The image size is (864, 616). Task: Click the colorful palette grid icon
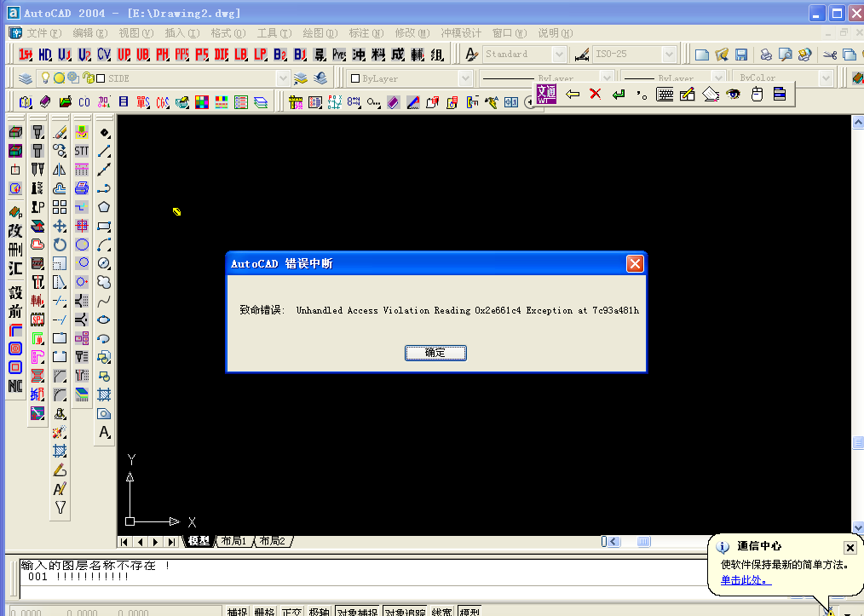(x=202, y=102)
